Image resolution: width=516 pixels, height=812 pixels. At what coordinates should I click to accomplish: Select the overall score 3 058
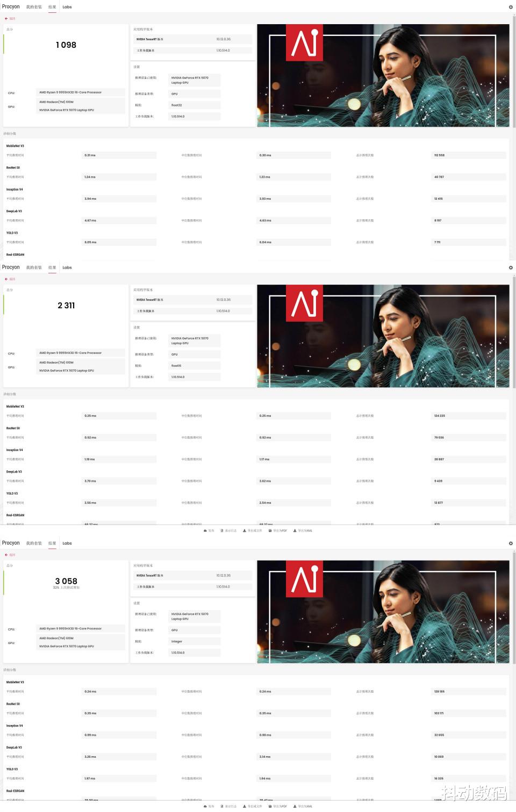click(66, 581)
